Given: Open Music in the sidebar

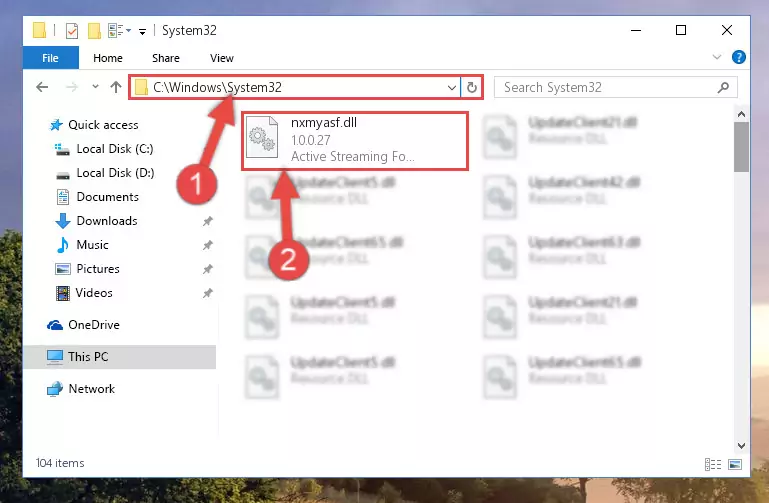Looking at the screenshot, I should (92, 245).
